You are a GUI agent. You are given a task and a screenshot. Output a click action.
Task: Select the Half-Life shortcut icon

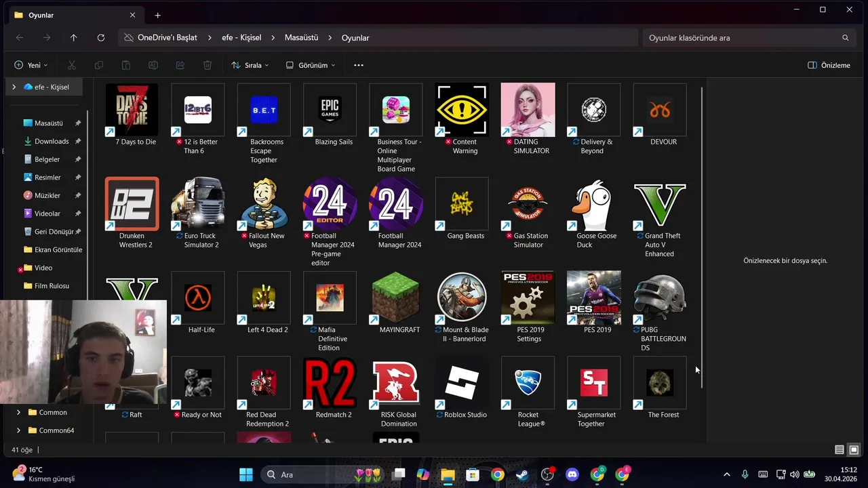(x=198, y=298)
